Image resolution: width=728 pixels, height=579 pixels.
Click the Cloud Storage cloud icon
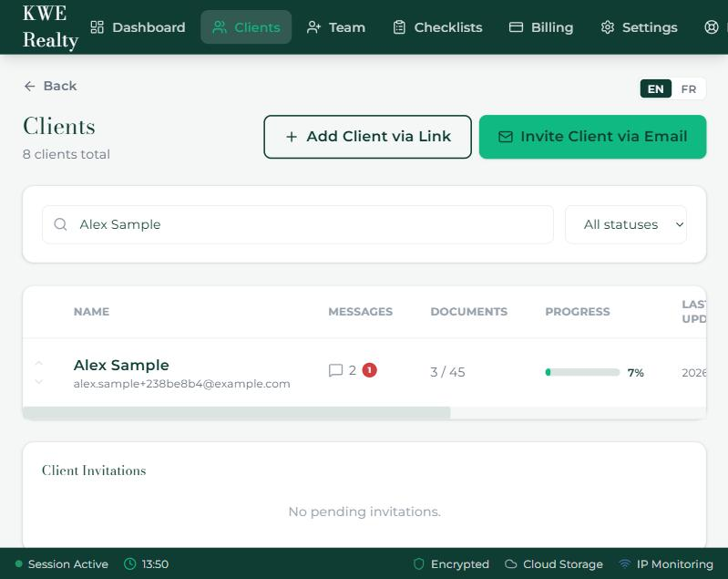pyautogui.click(x=511, y=564)
